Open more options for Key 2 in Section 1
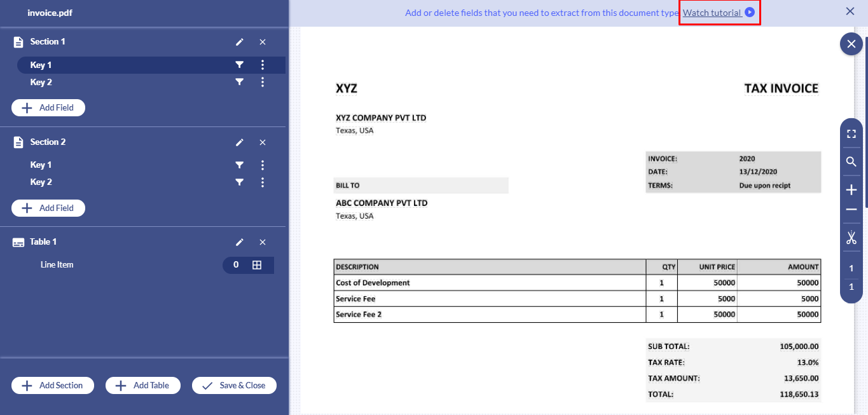 [263, 82]
